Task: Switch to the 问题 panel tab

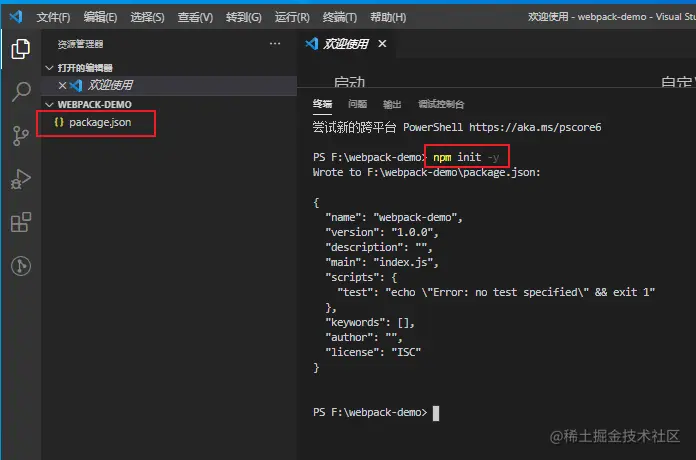Action: (x=357, y=104)
